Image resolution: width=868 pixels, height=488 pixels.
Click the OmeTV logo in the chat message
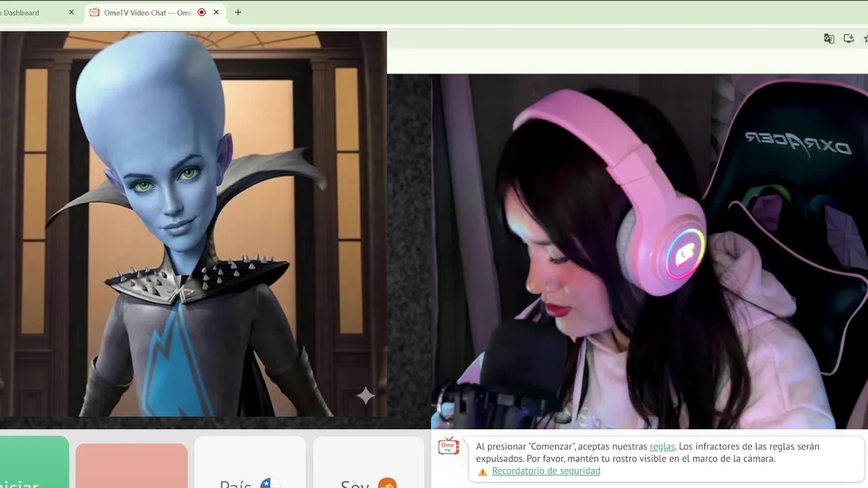448,446
